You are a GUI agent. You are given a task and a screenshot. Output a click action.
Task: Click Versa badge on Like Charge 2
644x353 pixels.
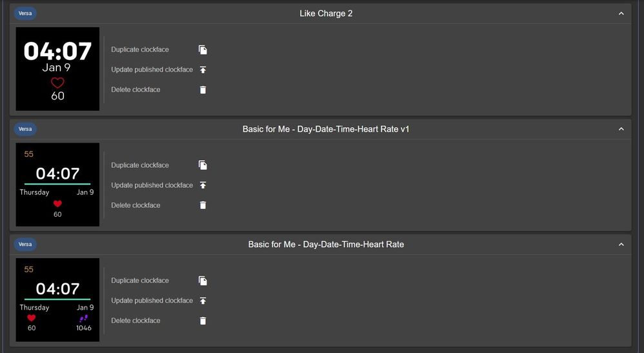(25, 14)
